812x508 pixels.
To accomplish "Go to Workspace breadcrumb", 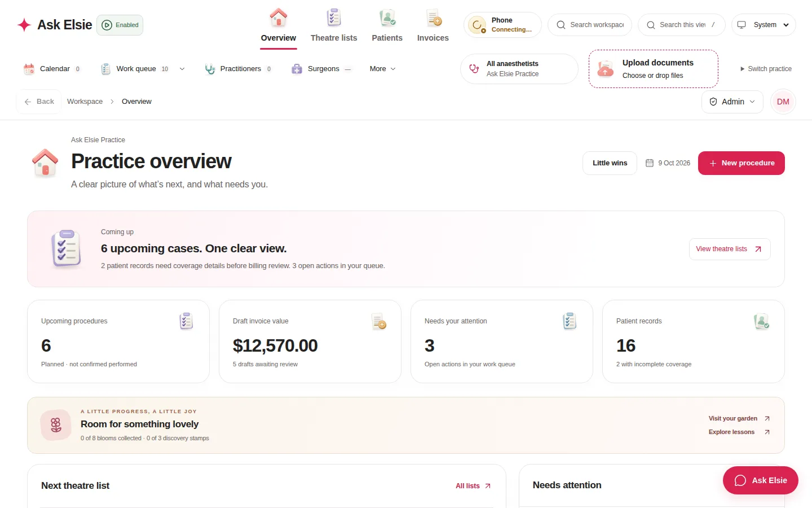I will pos(85,102).
